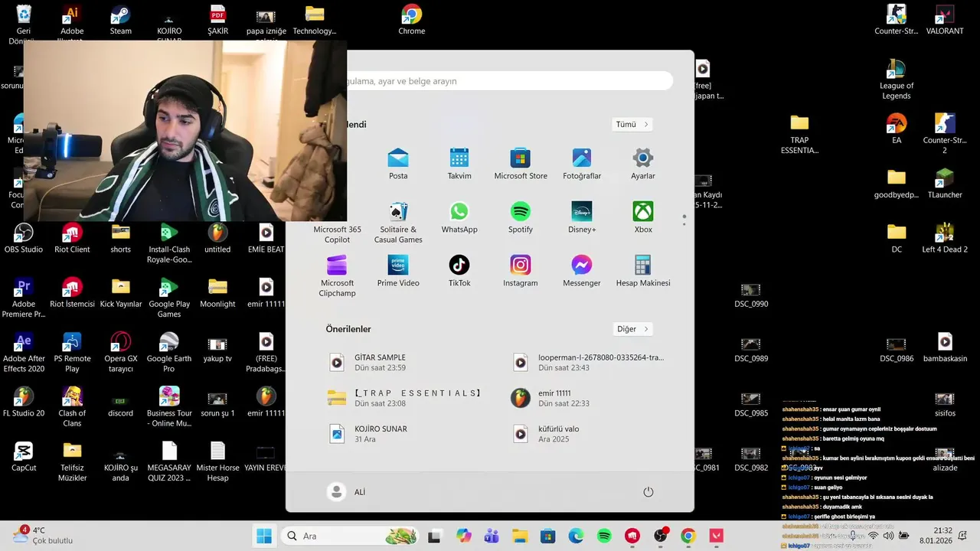Open File Explorer from taskbar
The width and height of the screenshot is (980, 551).
[520, 536]
